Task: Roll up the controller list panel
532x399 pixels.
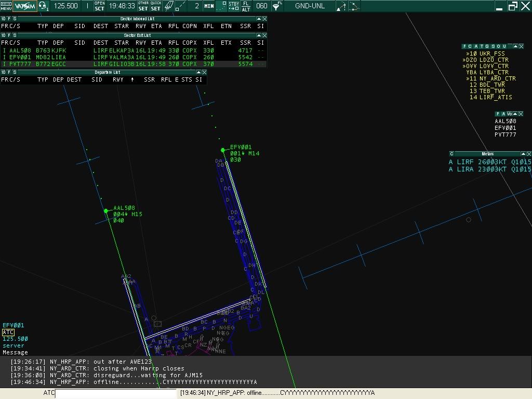Action: (x=515, y=46)
